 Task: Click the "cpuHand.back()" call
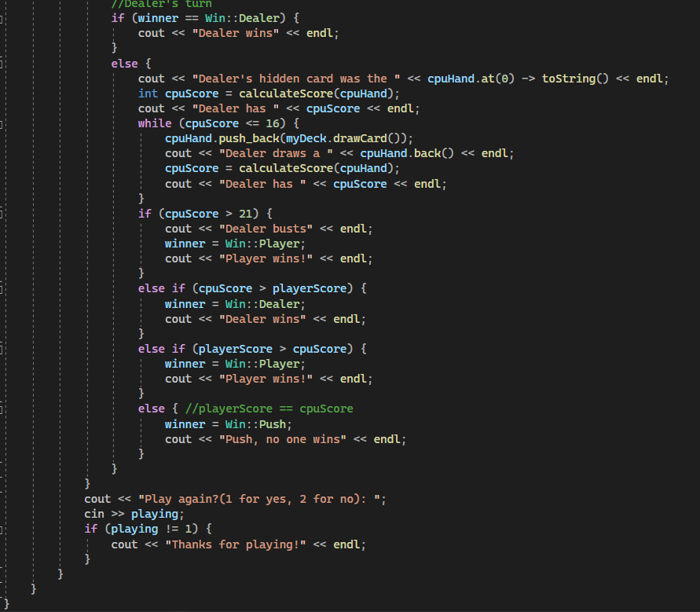[x=407, y=153]
